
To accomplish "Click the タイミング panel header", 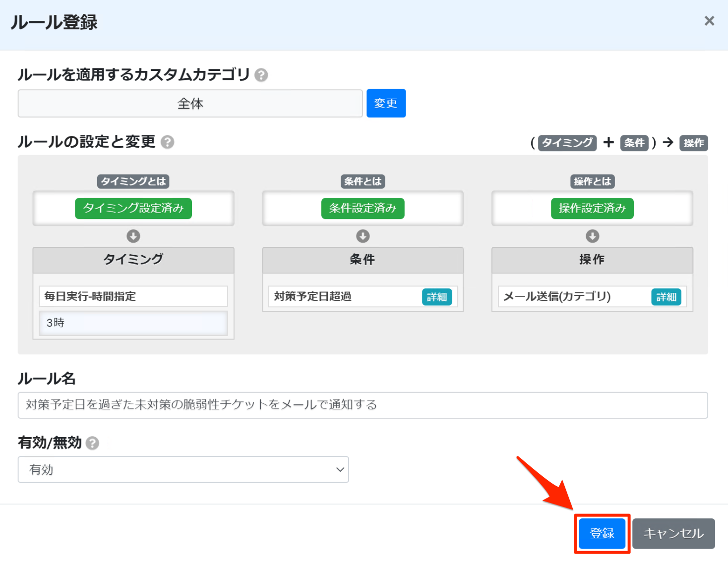I will [x=133, y=260].
